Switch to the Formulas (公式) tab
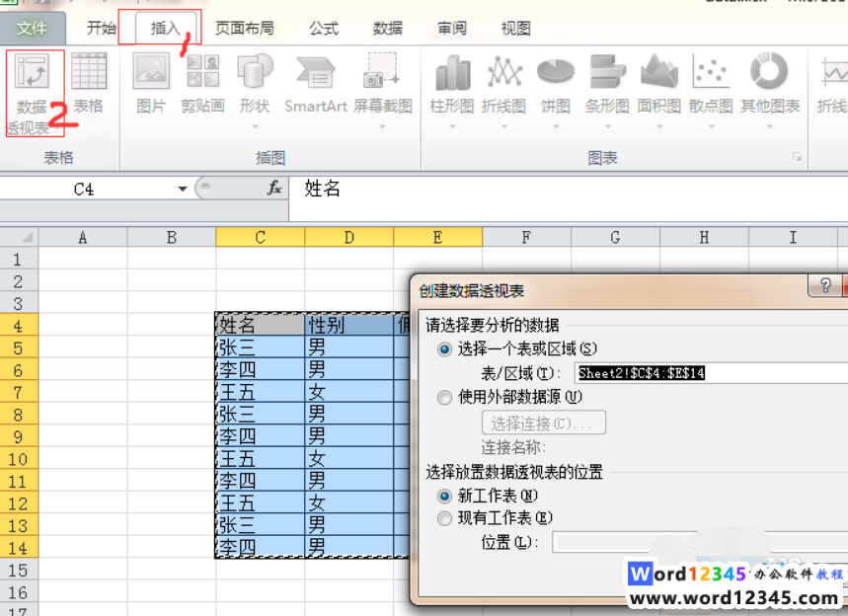 (x=324, y=28)
